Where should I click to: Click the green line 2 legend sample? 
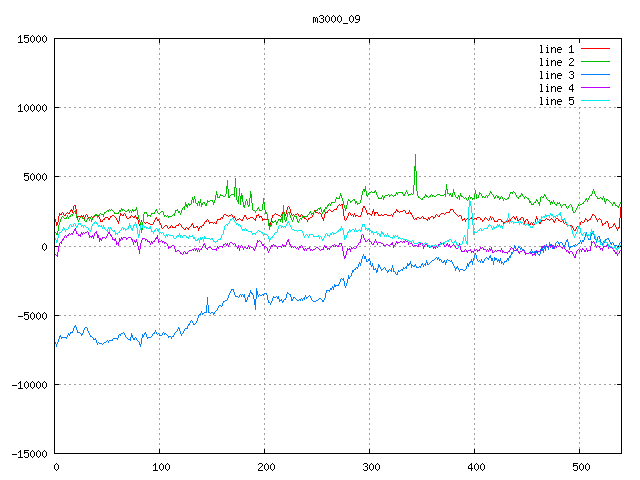(595, 62)
